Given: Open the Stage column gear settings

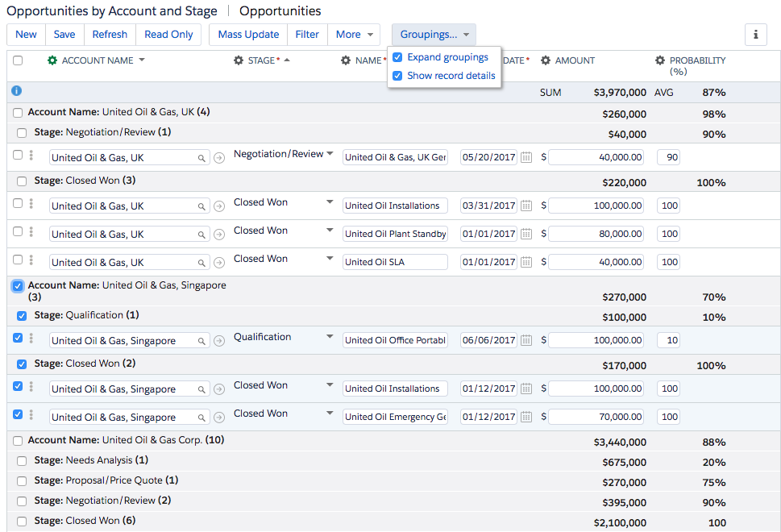Looking at the screenshot, I should pyautogui.click(x=239, y=60).
